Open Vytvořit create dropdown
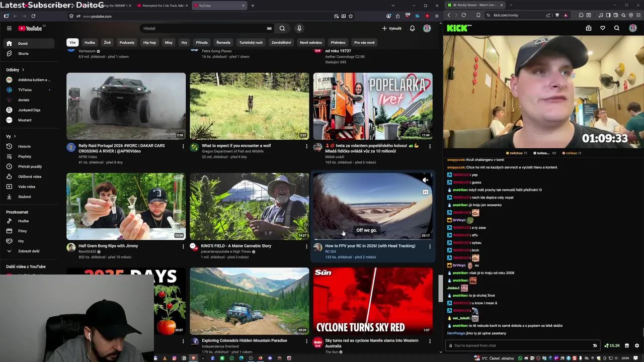Screen dimensions: 644x362 [x=392, y=28]
